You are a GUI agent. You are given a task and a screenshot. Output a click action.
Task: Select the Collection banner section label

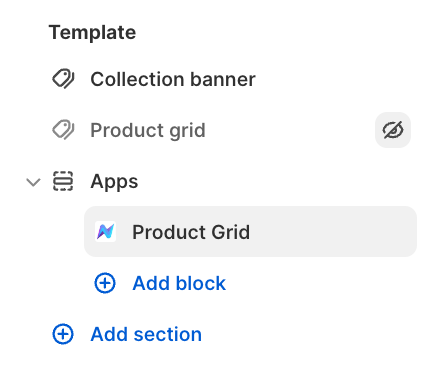[173, 79]
